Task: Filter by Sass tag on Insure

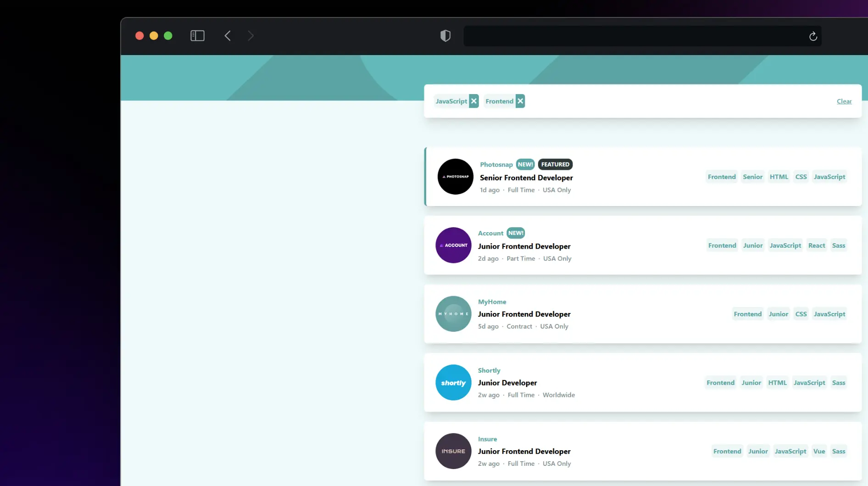Action: pos(838,451)
